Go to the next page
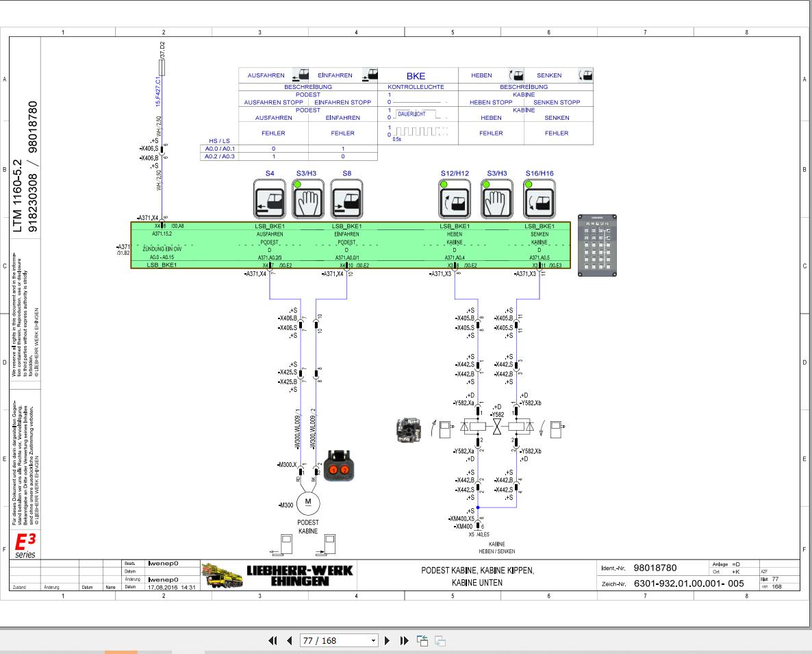 click(387, 641)
